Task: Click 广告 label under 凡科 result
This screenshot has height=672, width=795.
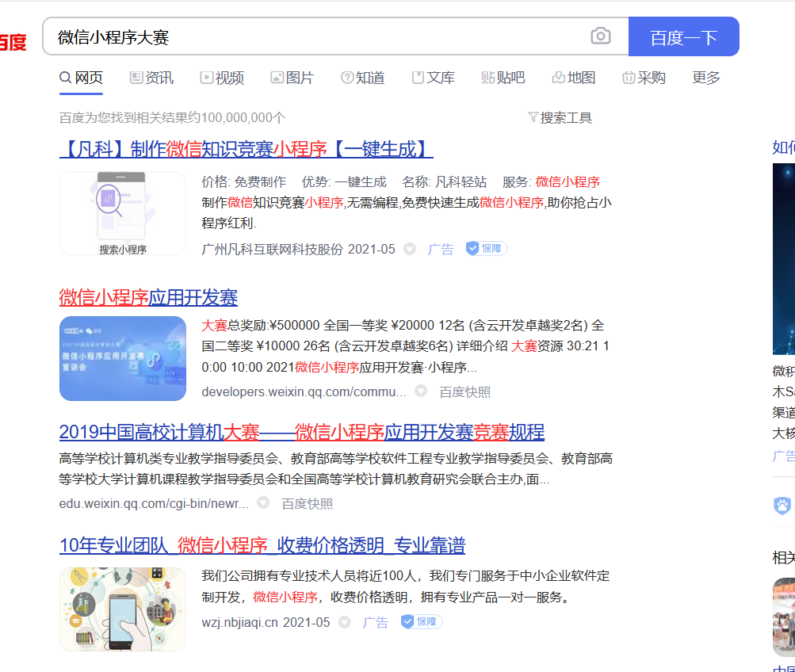Action: click(440, 249)
